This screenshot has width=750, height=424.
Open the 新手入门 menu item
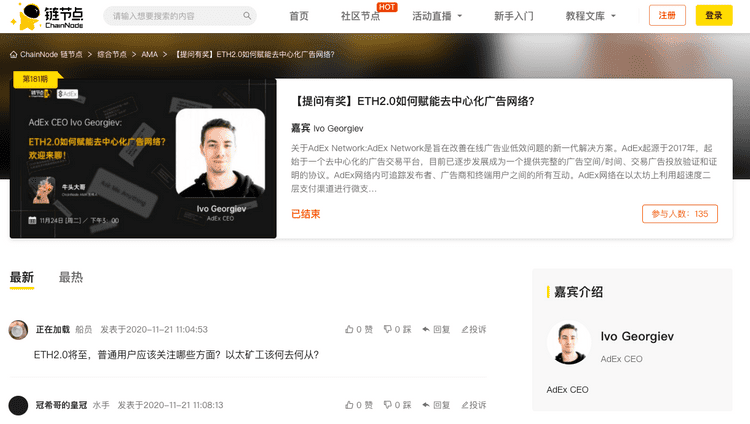(514, 17)
